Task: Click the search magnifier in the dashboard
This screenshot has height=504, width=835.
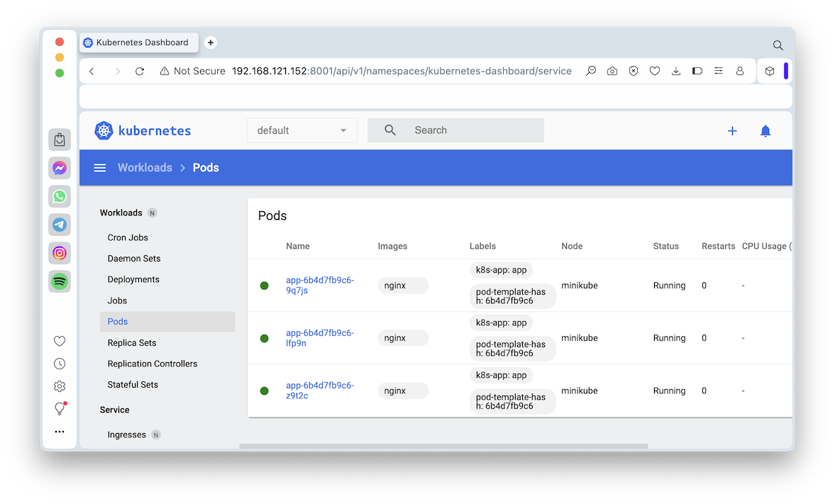Action: click(389, 130)
